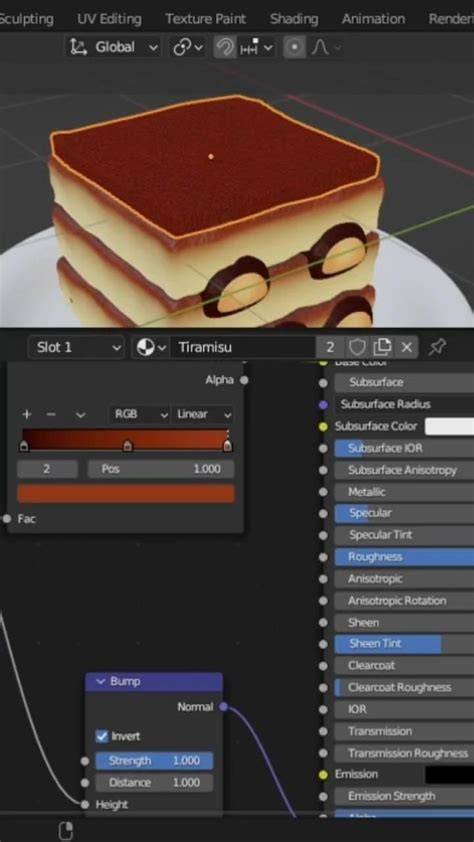Open the Animation workspace tab

pyautogui.click(x=373, y=19)
